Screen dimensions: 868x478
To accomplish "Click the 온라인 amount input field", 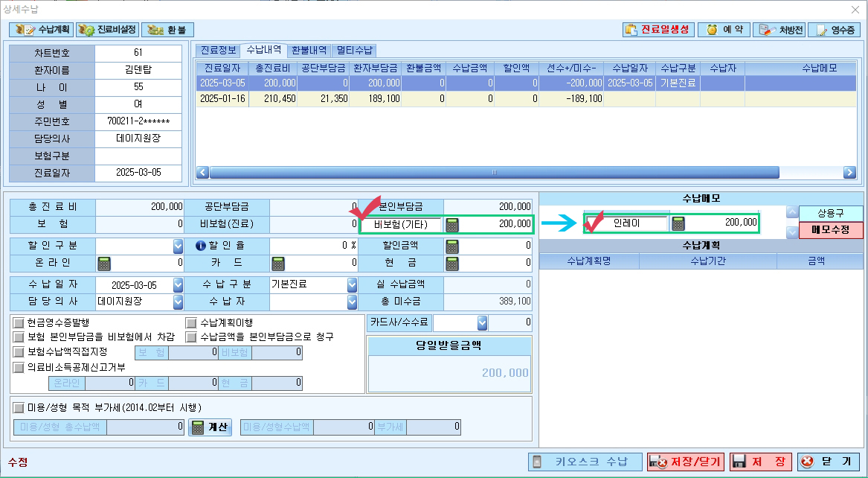I will 148,263.
